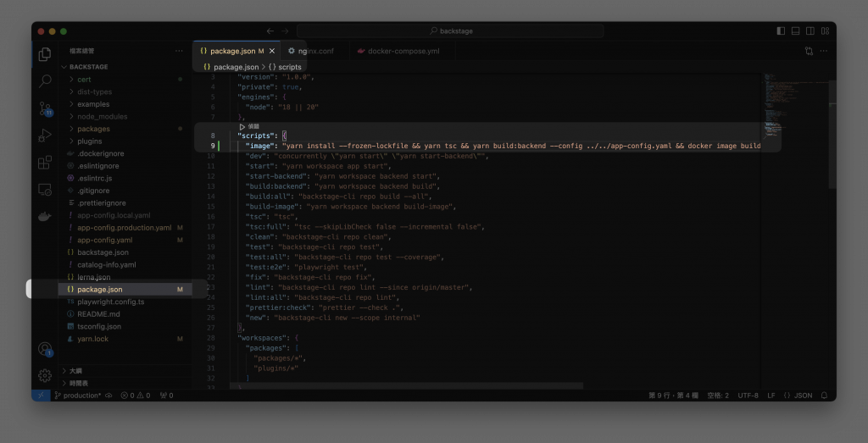The image size is (868, 443).
Task: Expand the 時間表 timeline section
Action: (125, 383)
